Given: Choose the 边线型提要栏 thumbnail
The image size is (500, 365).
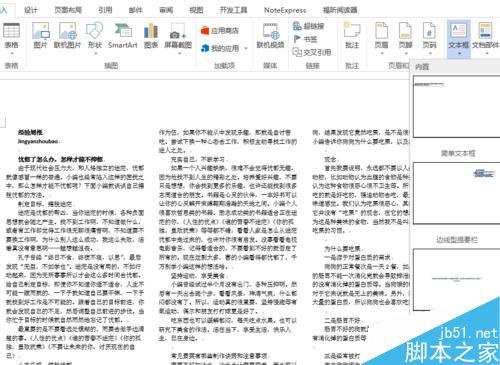Looking at the screenshot, I should coord(456,193).
